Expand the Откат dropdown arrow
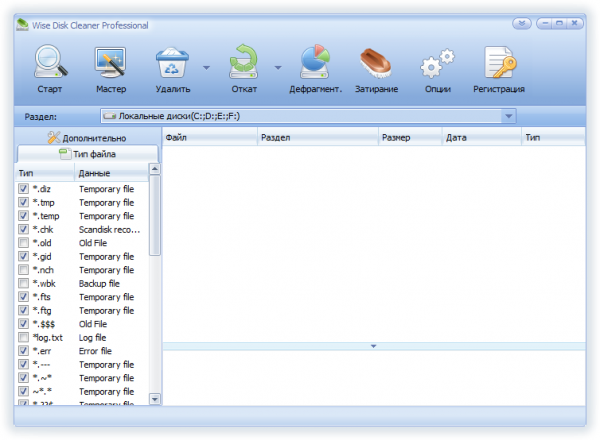This screenshot has height=440, width=600. [278, 68]
